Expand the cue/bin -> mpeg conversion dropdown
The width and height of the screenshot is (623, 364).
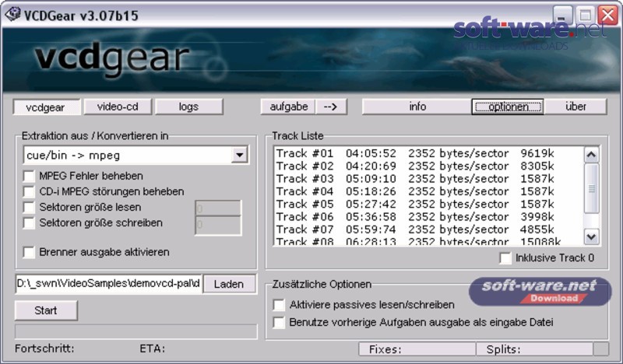point(240,155)
